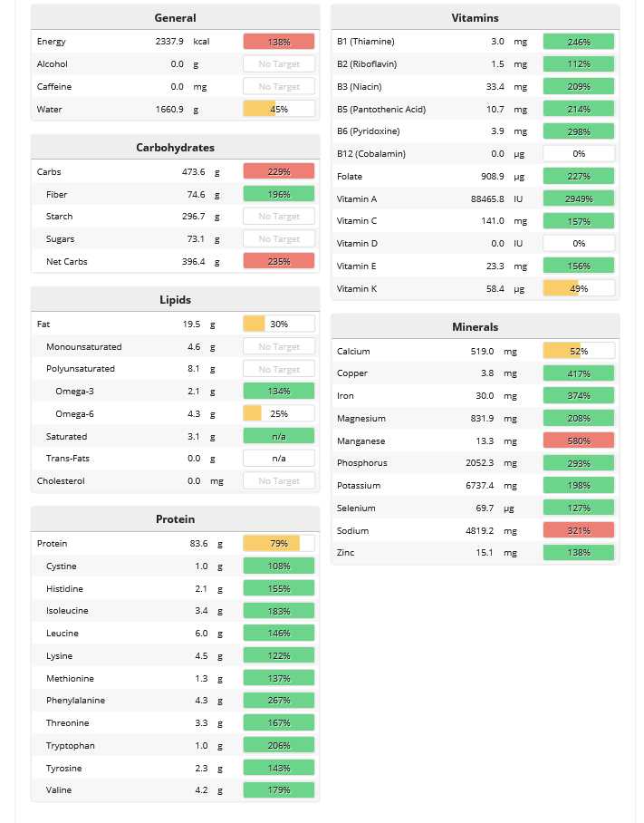Click the Minerals section header
Image resolution: width=644 pixels, height=823 pixels.
click(x=475, y=327)
